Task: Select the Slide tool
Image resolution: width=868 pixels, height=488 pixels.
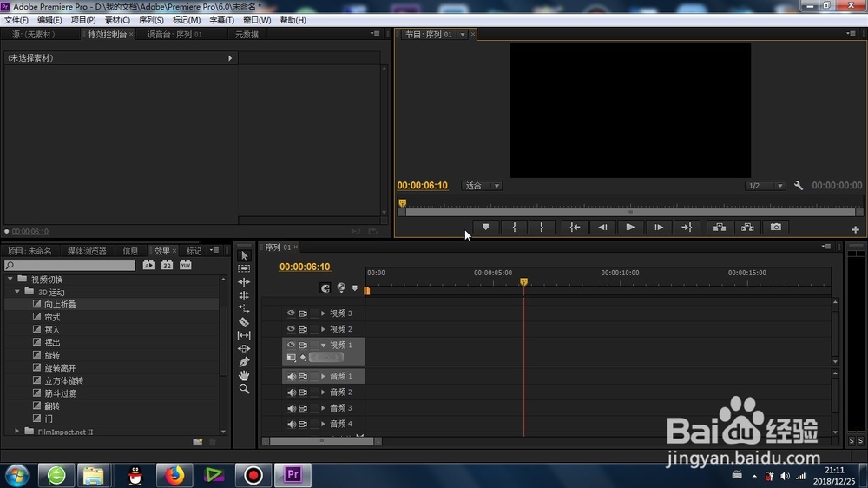Action: [x=244, y=348]
